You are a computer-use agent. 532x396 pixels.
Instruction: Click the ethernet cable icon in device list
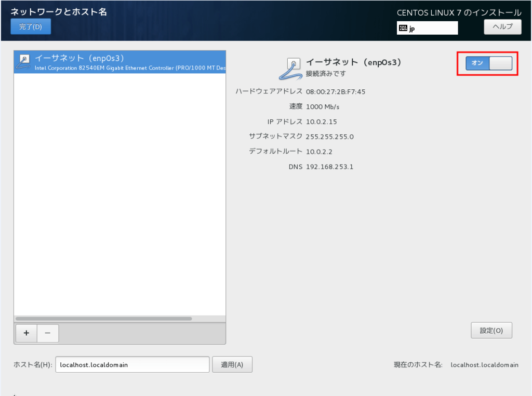click(x=23, y=62)
